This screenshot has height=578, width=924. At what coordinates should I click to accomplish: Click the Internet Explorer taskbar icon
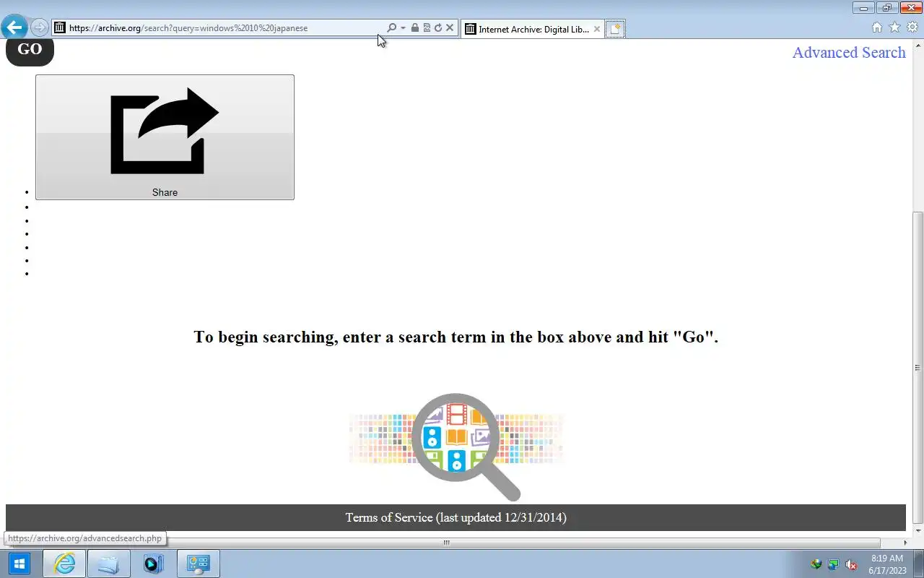click(x=64, y=564)
